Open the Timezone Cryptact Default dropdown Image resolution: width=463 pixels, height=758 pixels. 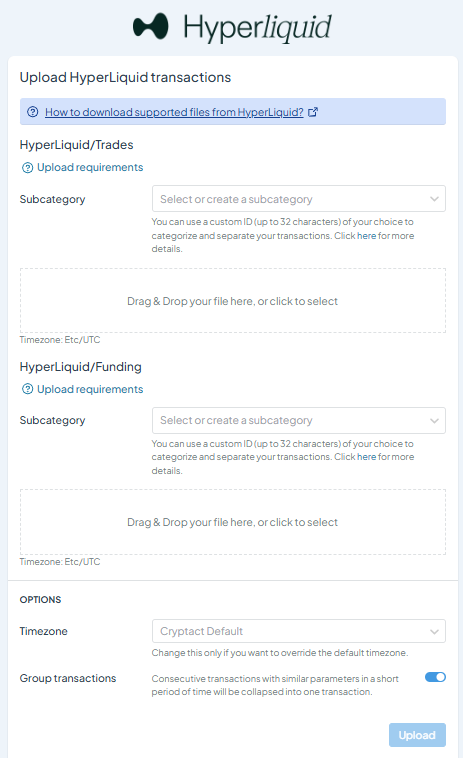[299, 631]
